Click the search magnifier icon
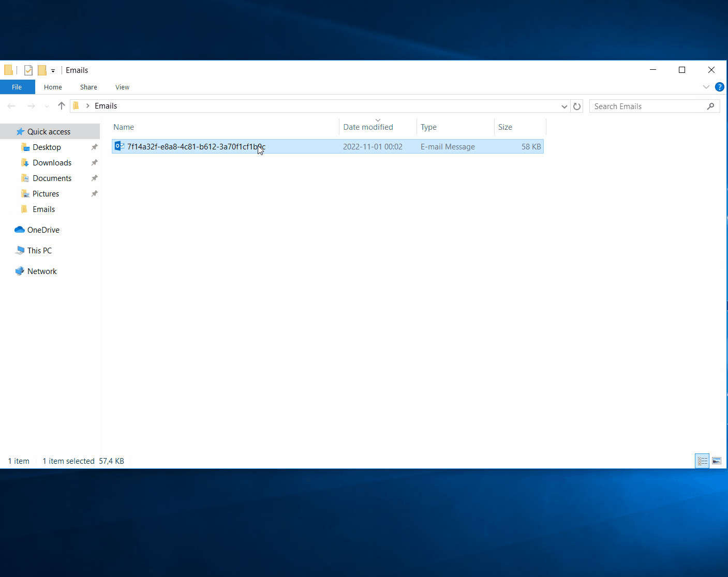 (711, 106)
